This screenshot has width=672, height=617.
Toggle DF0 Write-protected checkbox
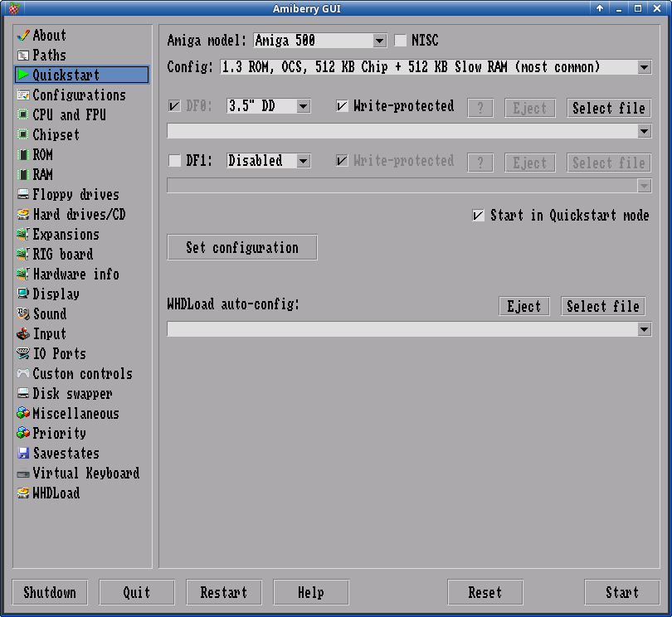(x=342, y=106)
